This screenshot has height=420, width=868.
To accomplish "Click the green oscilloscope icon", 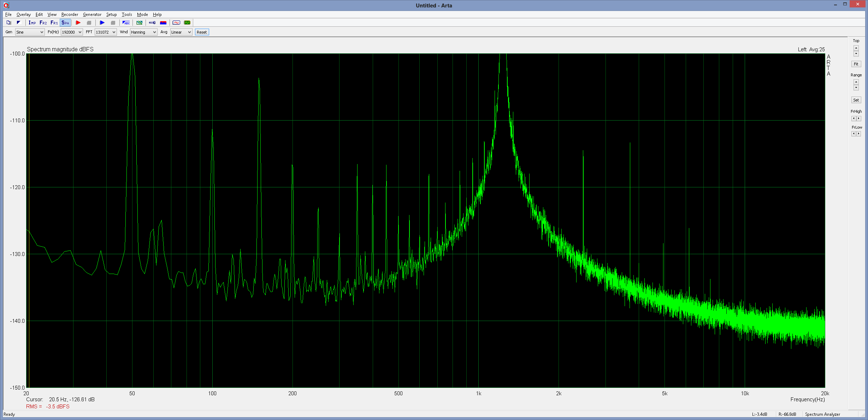I will [187, 23].
